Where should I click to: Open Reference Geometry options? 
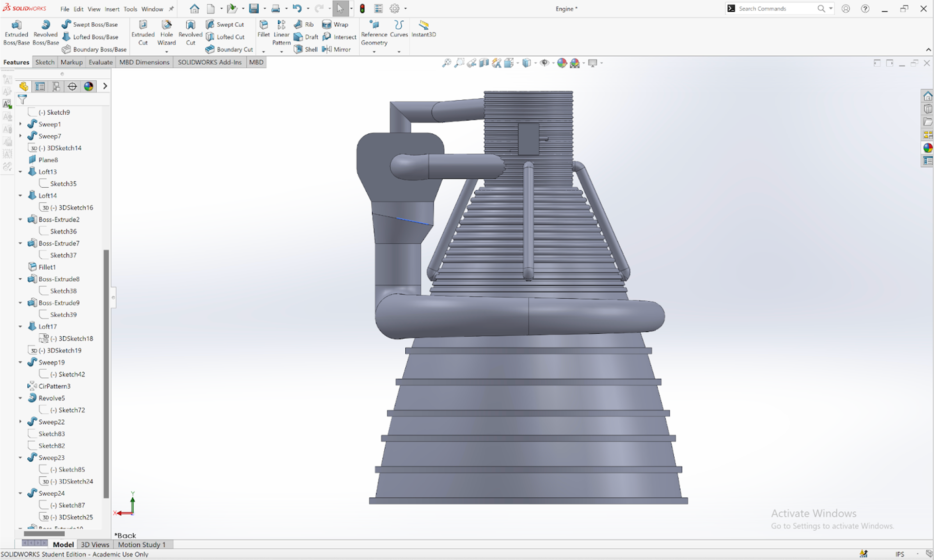click(x=374, y=33)
